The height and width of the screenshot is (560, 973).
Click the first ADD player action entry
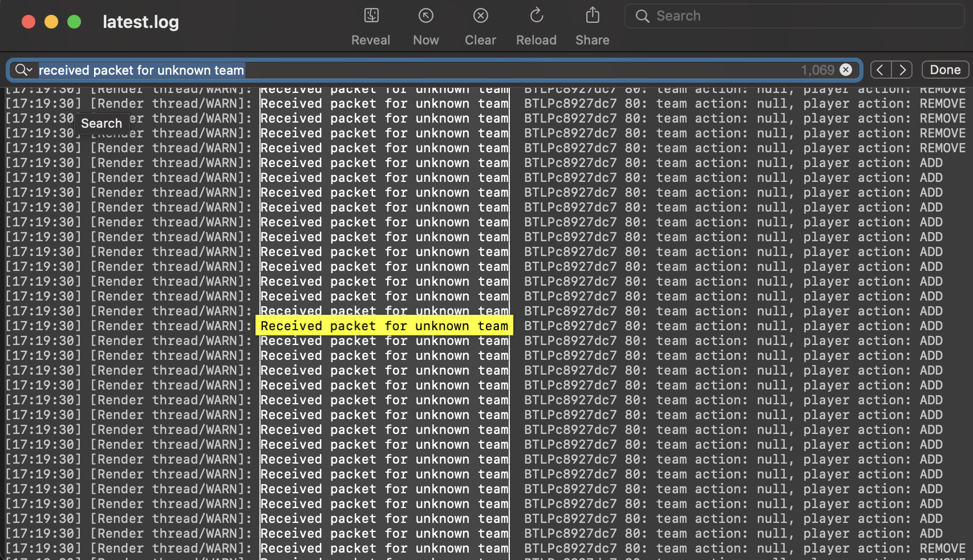click(x=931, y=163)
